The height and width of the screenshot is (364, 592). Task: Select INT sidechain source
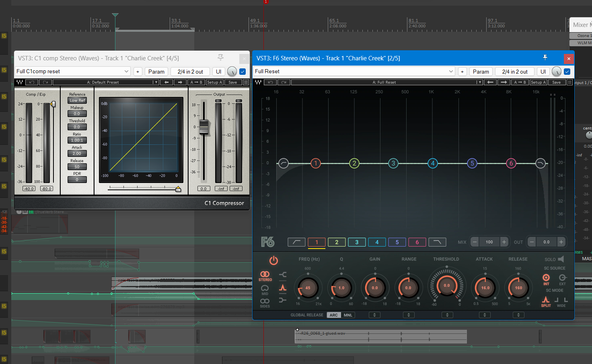(546, 280)
